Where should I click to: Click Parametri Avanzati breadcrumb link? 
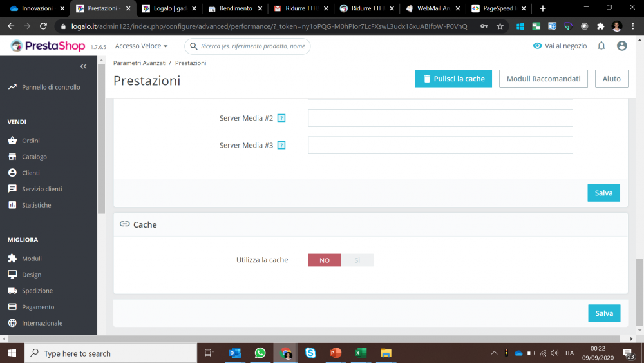(140, 63)
